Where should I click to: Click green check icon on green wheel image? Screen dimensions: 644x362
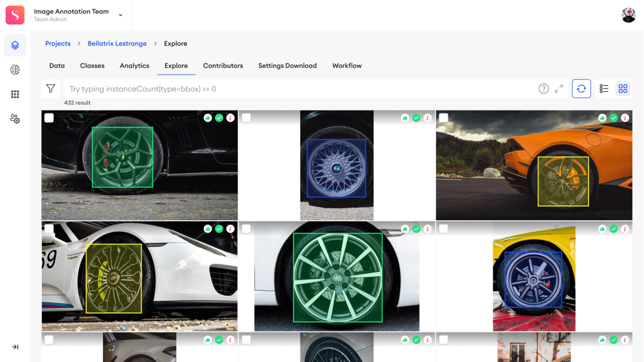tap(219, 118)
